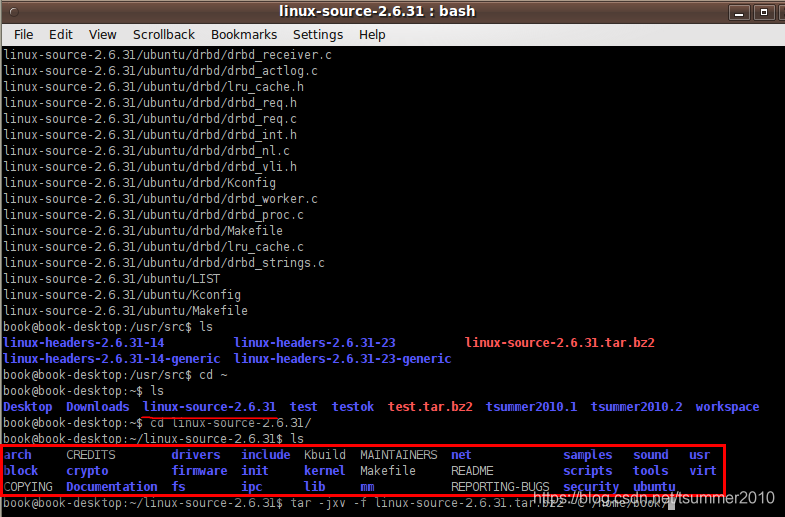Click the drbd_receiver.c output line
Screen dimensions: 785x517
167,55
